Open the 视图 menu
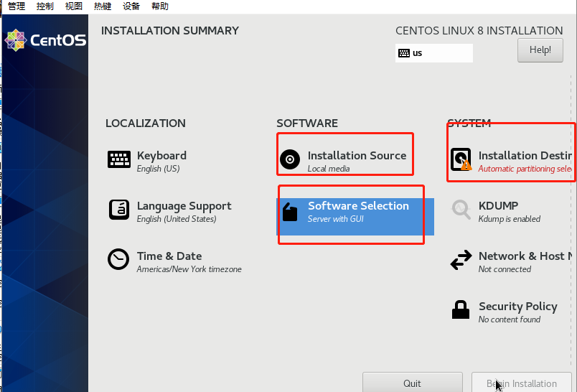The image size is (577, 392). [x=74, y=6]
